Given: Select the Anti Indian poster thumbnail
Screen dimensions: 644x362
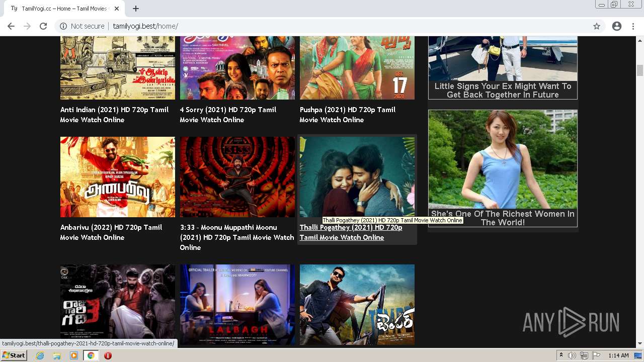Looking at the screenshot, I should click(118, 68).
